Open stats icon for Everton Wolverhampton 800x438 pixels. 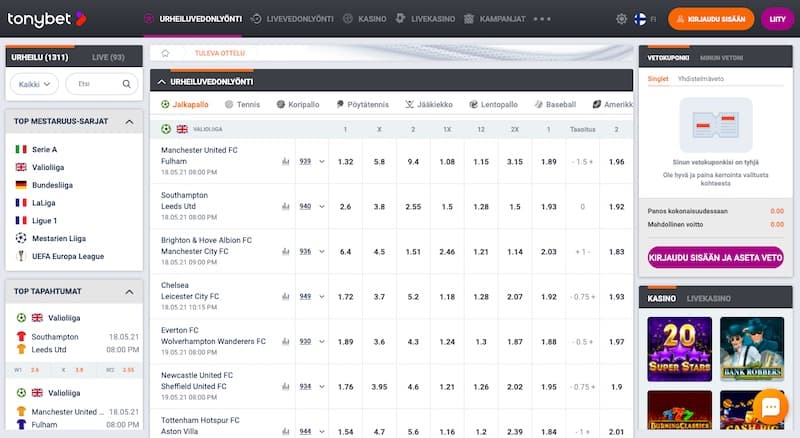point(286,341)
